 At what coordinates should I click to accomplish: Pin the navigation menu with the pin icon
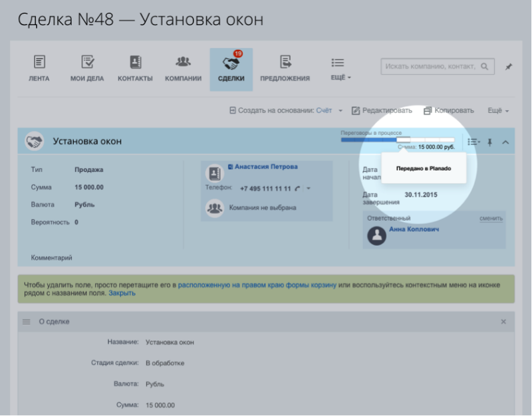tap(508, 67)
